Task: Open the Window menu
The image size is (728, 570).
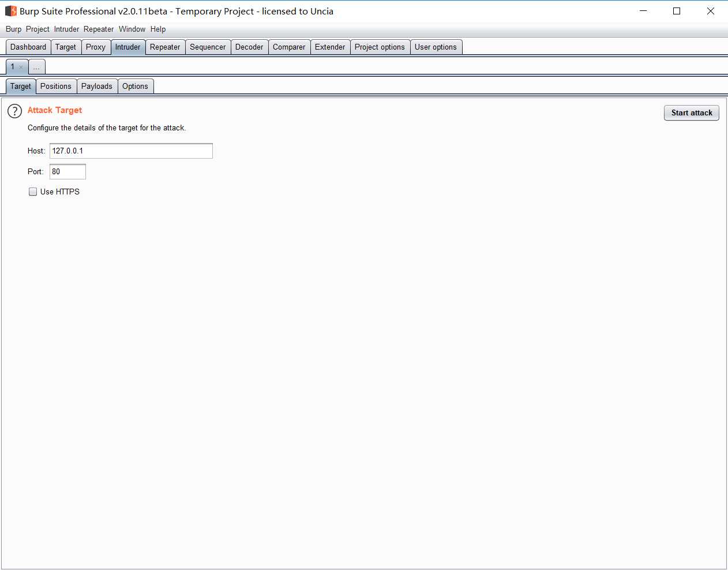Action: (132, 29)
